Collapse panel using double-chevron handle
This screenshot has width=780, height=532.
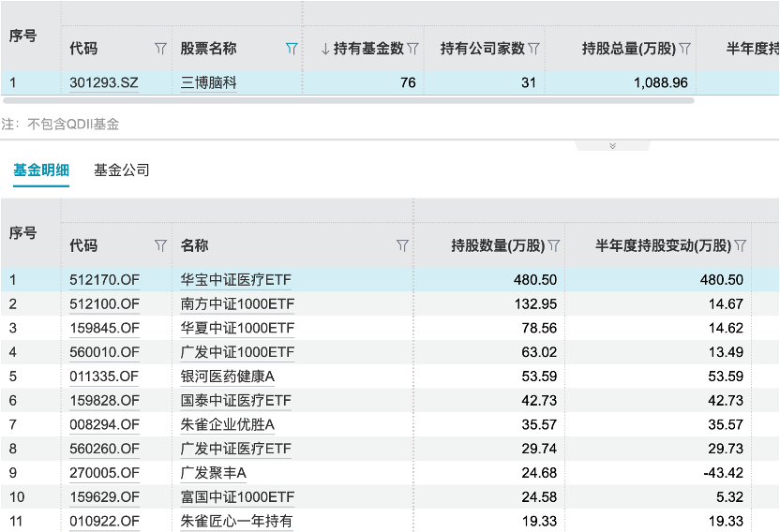pos(612,146)
